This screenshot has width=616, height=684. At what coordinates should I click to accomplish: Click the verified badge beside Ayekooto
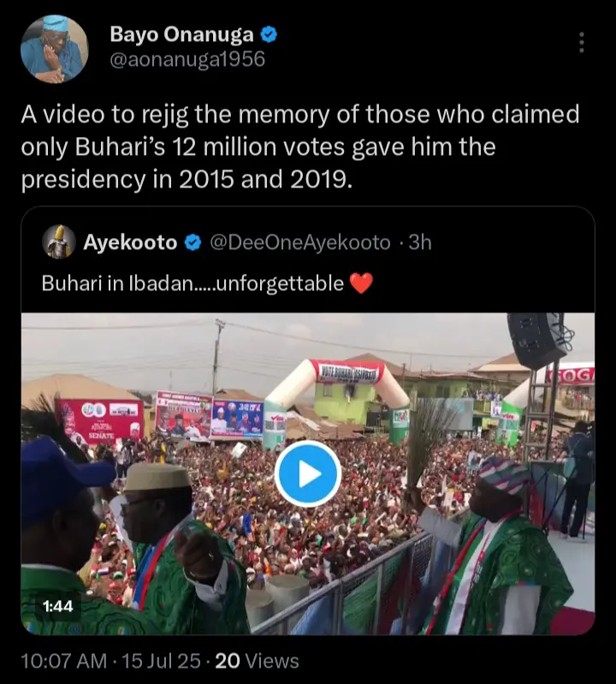(x=193, y=243)
